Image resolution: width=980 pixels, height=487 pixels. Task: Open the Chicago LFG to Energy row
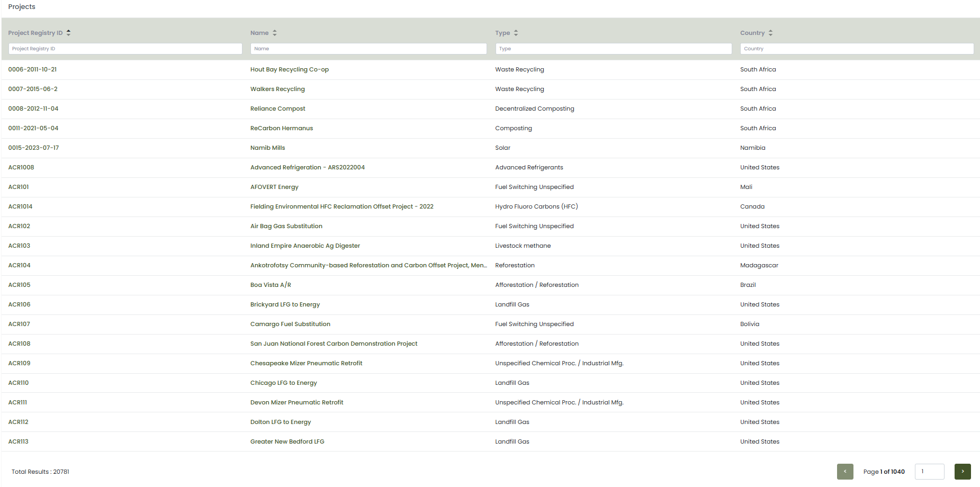[283, 383]
